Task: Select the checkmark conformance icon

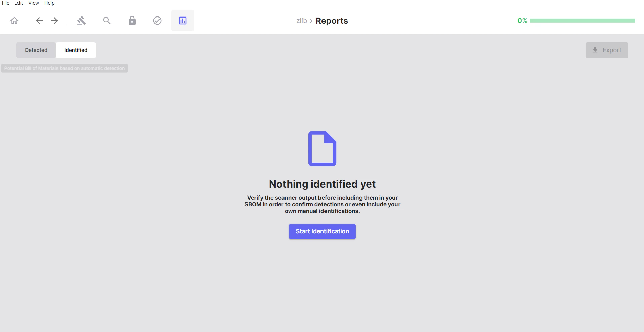Action: tap(157, 20)
